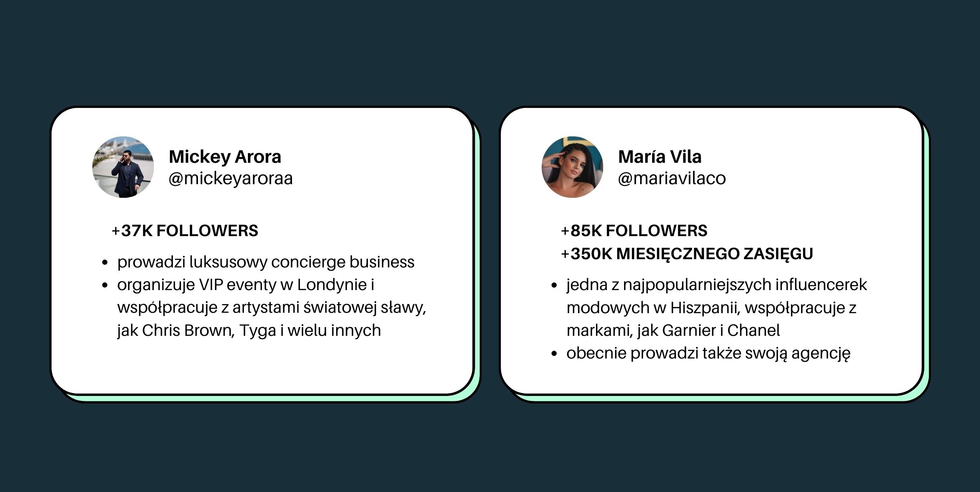The height and width of the screenshot is (492, 980).
Task: Click the bullet dot before 'jedna z'
Action: [x=554, y=285]
